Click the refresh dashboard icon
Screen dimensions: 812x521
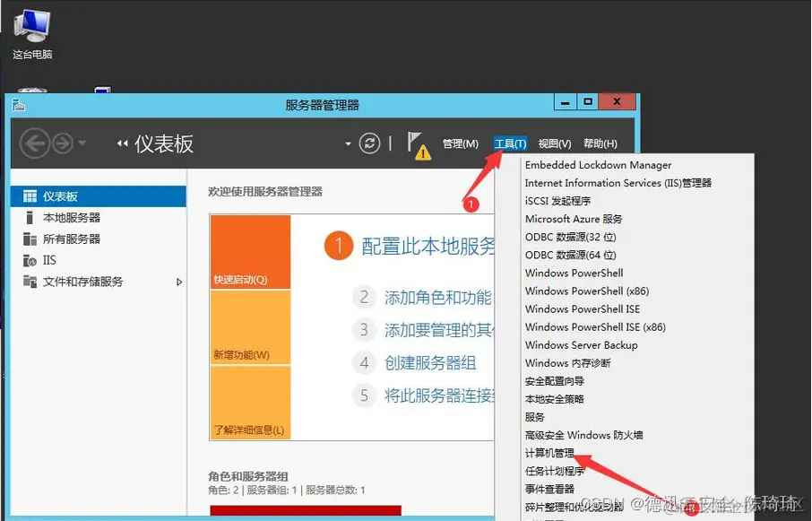click(x=370, y=143)
